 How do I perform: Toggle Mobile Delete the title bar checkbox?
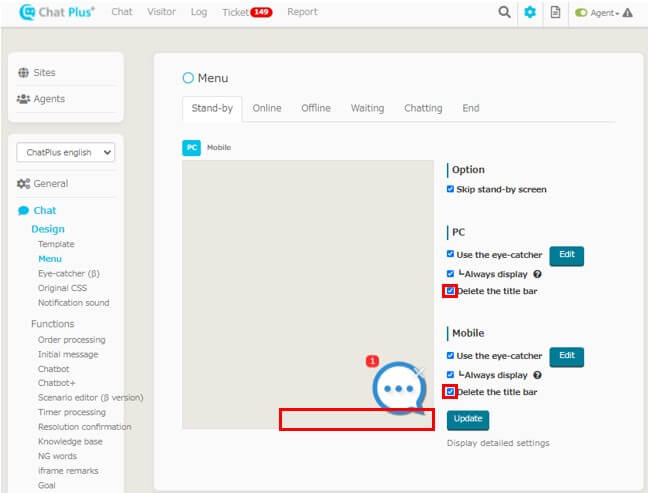[x=450, y=391]
